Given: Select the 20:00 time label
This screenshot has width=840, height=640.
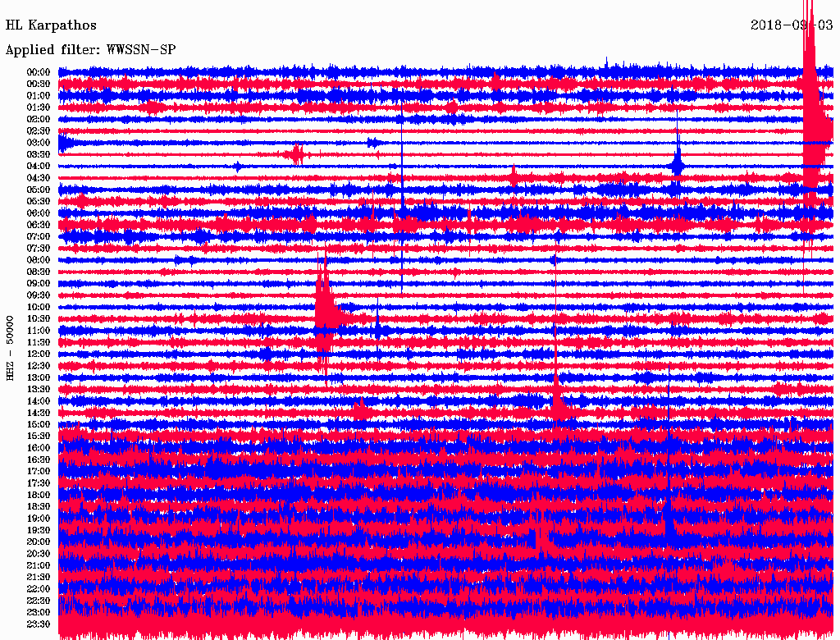Looking at the screenshot, I should (x=38, y=542).
